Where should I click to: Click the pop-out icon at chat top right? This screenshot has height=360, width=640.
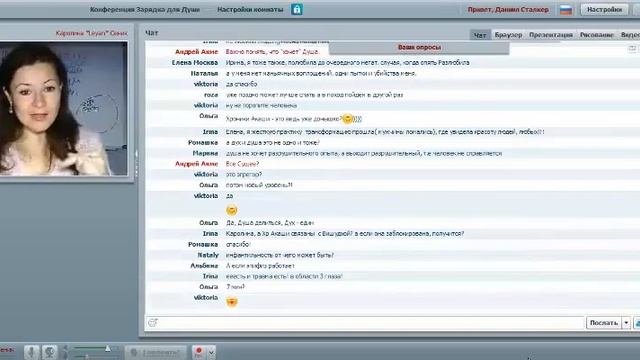pos(632,49)
